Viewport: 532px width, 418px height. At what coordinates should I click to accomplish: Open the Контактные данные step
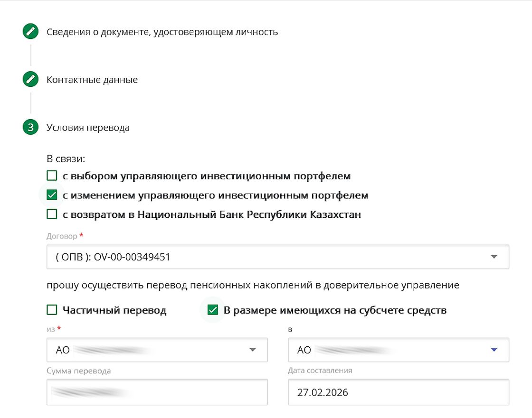click(92, 80)
